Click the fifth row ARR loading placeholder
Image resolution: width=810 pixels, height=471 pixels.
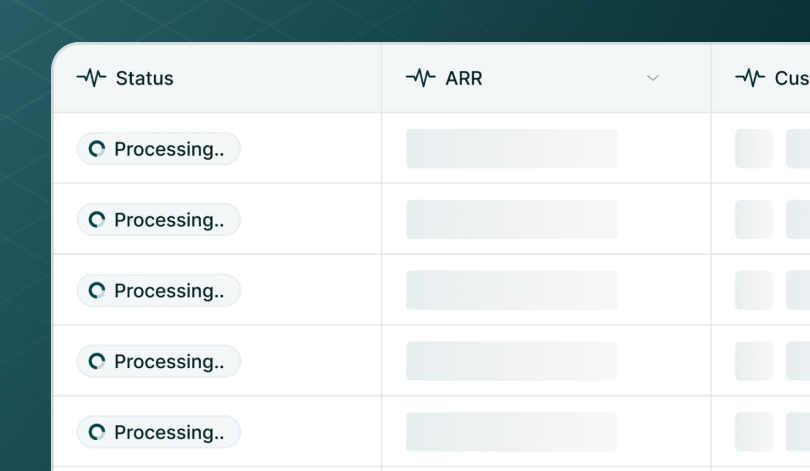(511, 432)
